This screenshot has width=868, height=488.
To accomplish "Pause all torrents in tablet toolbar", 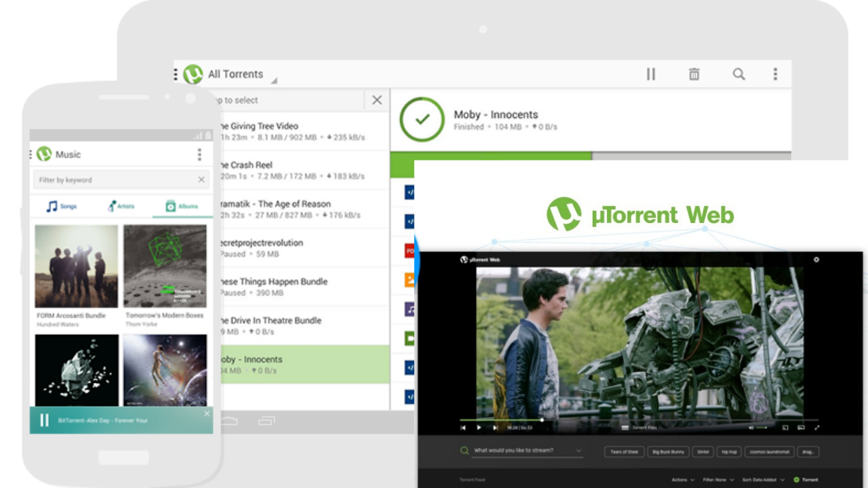I will (651, 75).
